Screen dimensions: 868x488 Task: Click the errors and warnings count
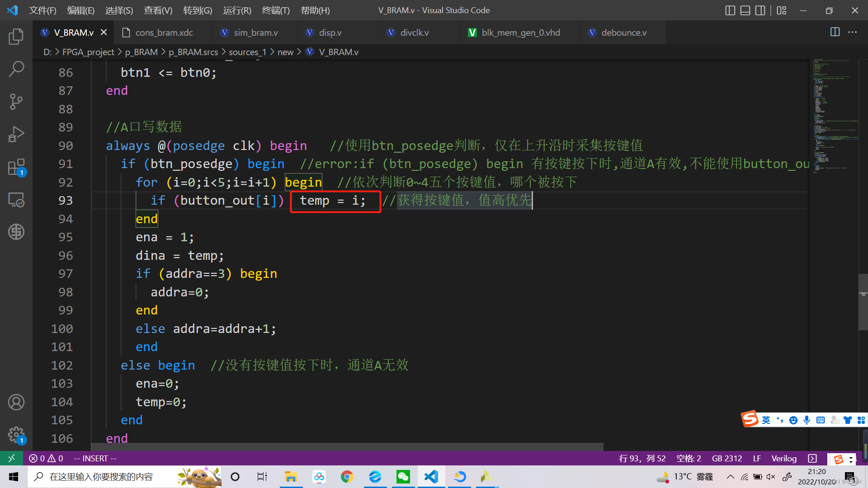[46, 458]
